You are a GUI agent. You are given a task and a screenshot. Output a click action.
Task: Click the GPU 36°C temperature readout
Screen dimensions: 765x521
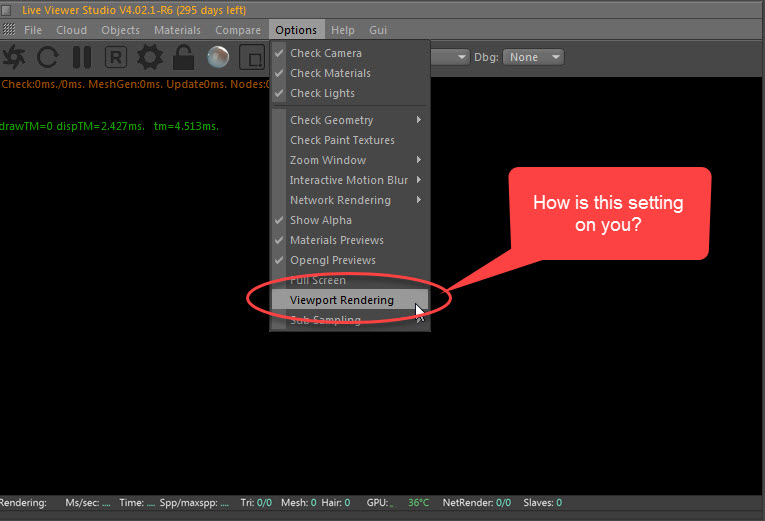(x=419, y=502)
